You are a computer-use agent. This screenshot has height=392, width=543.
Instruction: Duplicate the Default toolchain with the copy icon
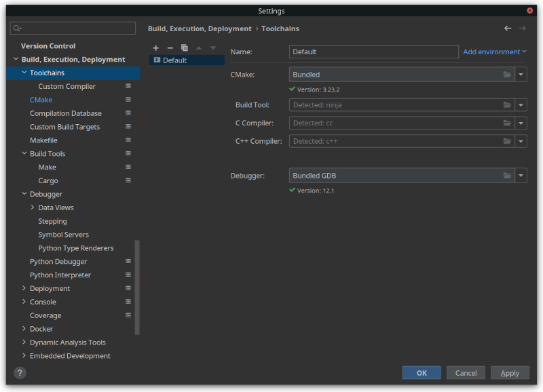(x=184, y=48)
